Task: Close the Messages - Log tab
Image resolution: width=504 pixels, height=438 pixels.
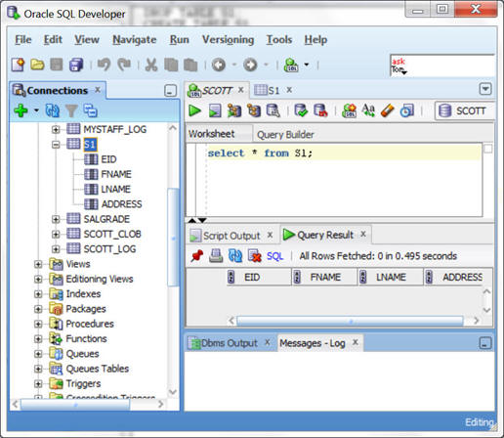Action: click(356, 342)
